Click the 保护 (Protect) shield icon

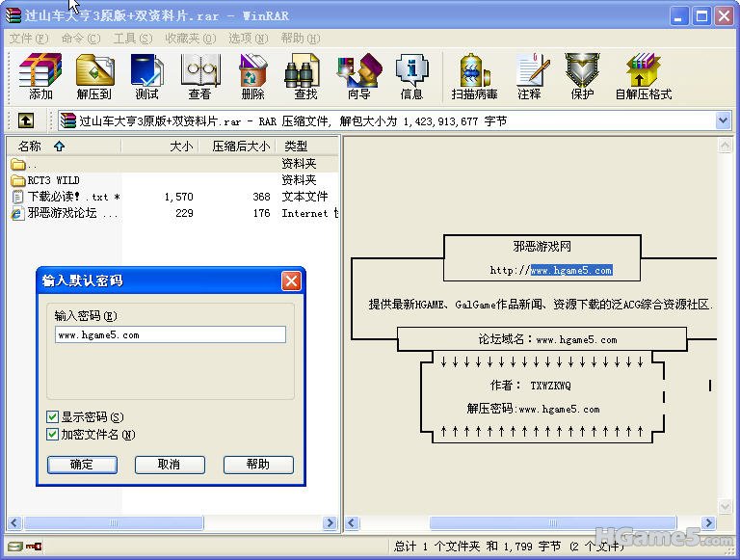(x=582, y=76)
